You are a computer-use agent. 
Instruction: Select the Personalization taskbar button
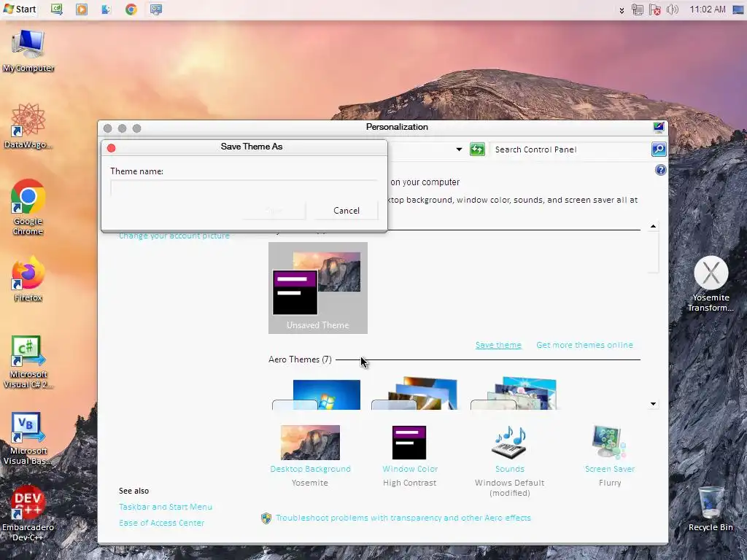pyautogui.click(x=156, y=9)
